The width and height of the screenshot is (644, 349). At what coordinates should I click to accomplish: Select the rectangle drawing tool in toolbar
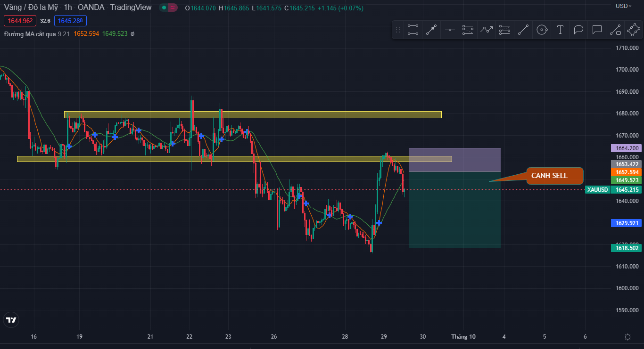(x=413, y=30)
